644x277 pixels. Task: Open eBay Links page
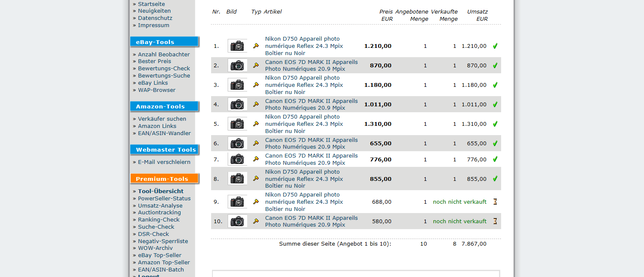click(x=153, y=83)
